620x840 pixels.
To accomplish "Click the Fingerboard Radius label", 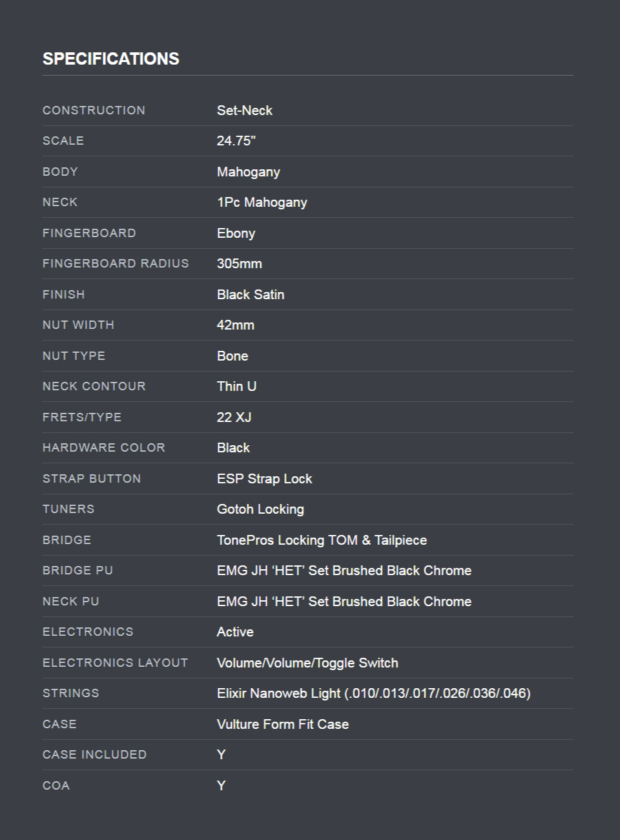I will click(116, 264).
